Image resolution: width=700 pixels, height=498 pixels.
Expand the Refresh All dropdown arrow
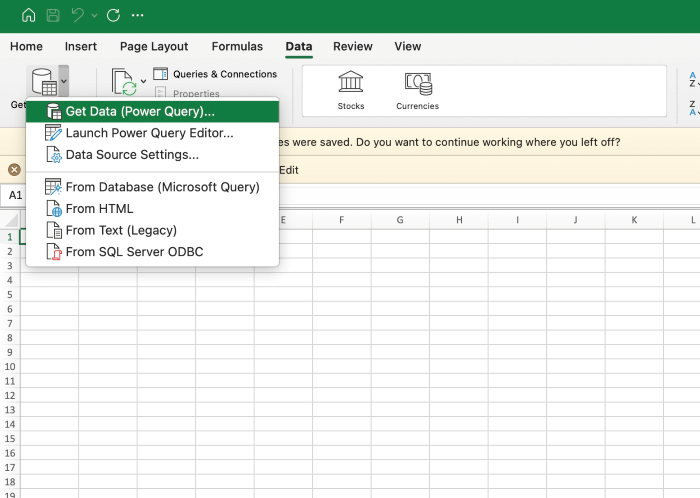tap(143, 81)
